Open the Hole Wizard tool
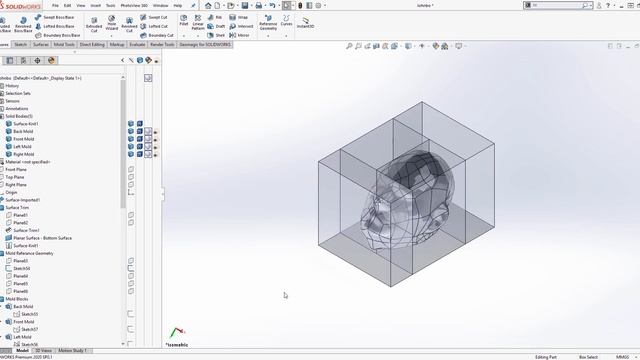 coord(111,23)
